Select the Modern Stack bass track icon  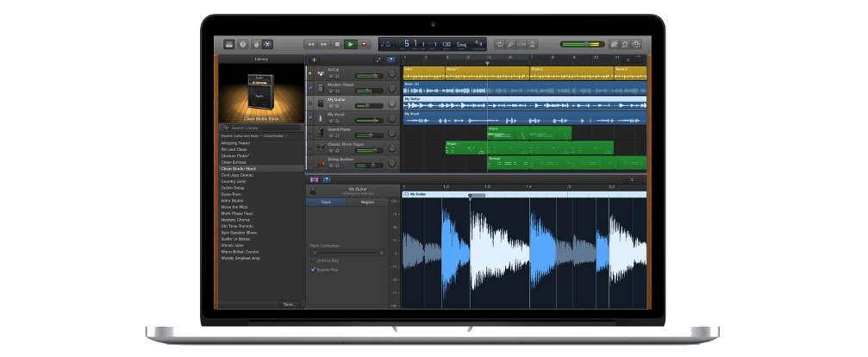pyautogui.click(x=321, y=88)
